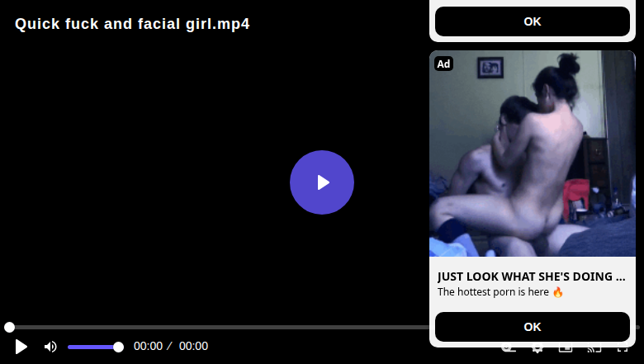This screenshot has height=364, width=644.
Task: Click the small play icon in control bar
Action: 21,347
